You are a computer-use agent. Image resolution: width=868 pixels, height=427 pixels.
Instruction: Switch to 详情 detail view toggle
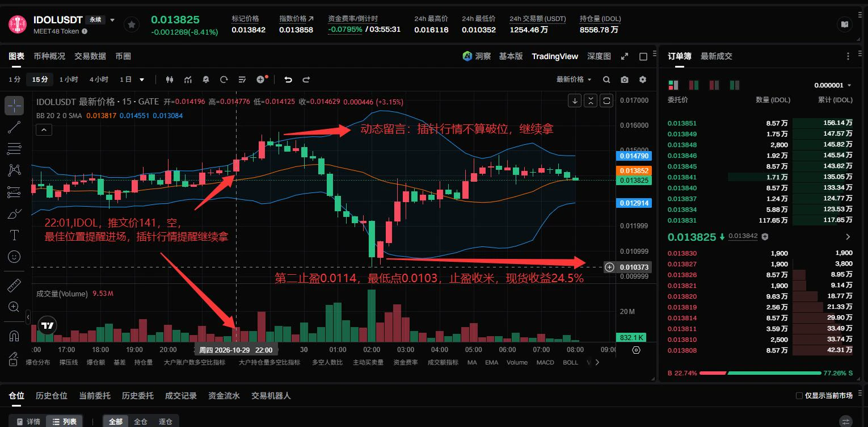tap(28, 421)
